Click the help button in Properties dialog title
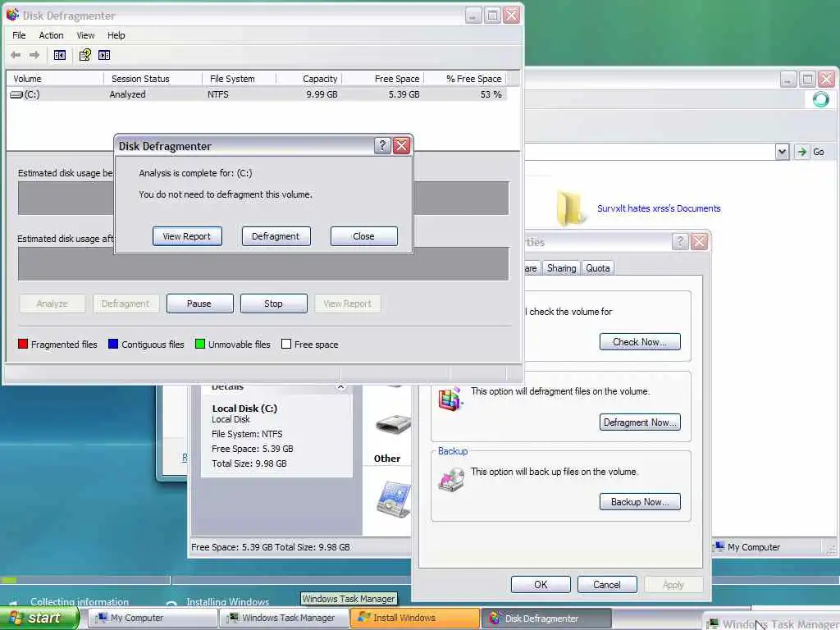The image size is (840, 630). pyautogui.click(x=680, y=242)
